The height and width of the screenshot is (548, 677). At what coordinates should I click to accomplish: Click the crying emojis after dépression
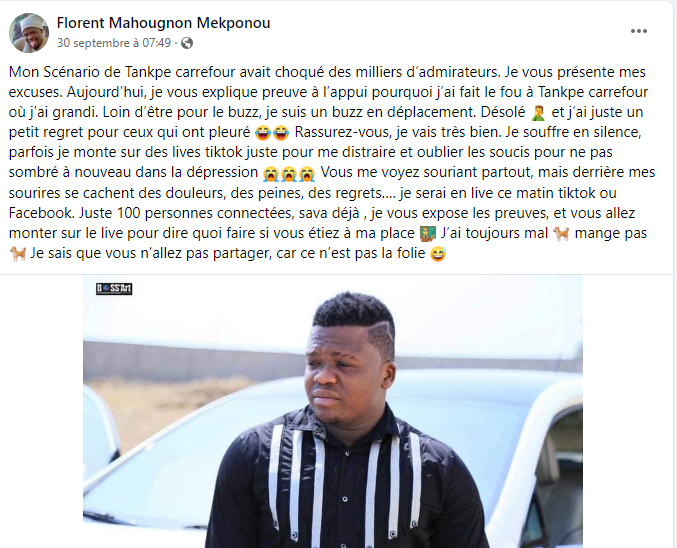(x=289, y=173)
